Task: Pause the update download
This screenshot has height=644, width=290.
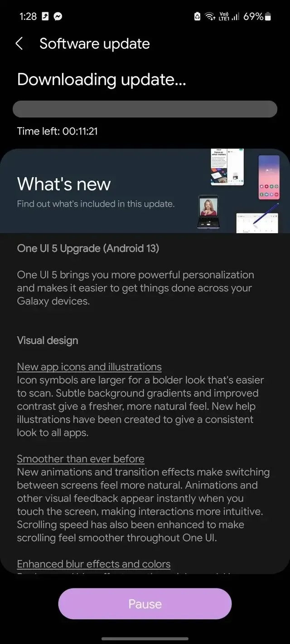Action: (145, 604)
